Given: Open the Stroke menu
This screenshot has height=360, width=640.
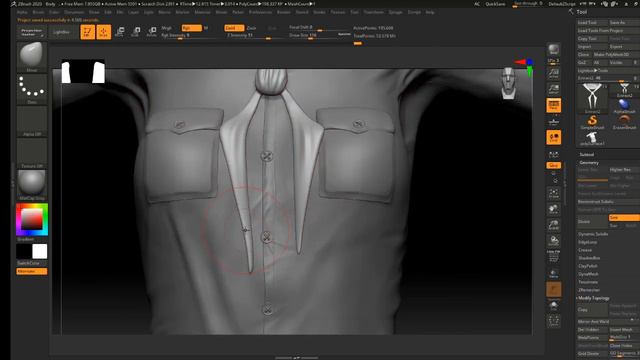Looking at the screenshot, I should tap(320, 12).
